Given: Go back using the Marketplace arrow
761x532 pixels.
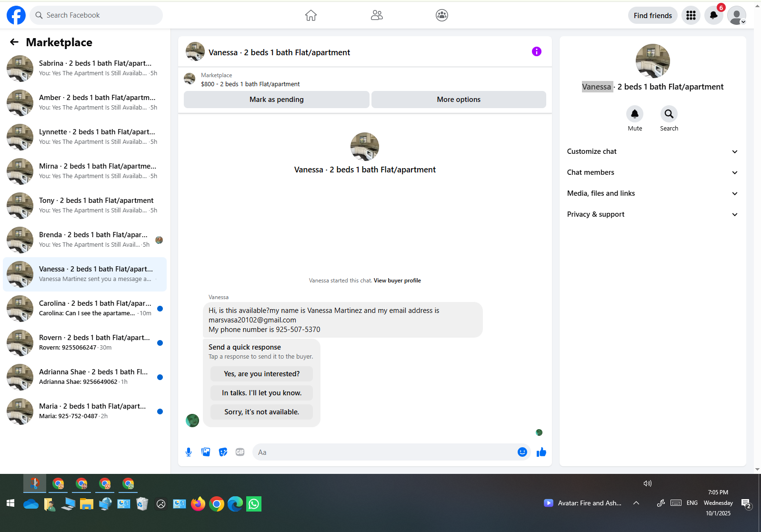Looking at the screenshot, I should pyautogui.click(x=14, y=42).
